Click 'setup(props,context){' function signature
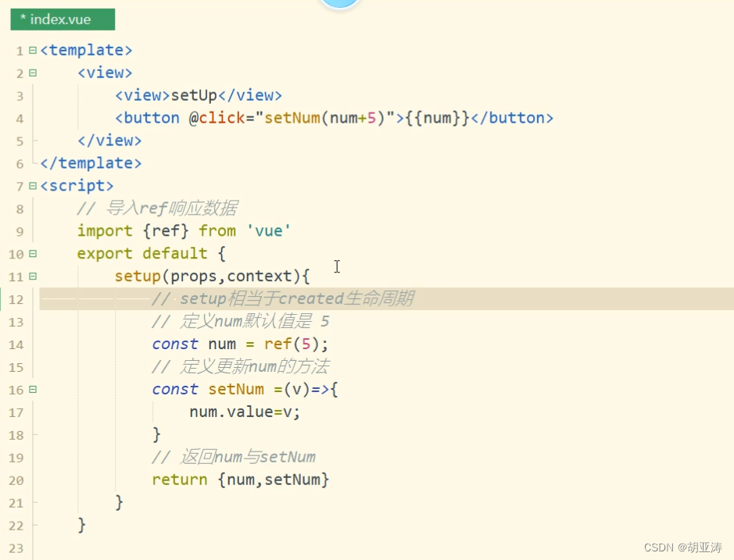 pyautogui.click(x=212, y=276)
